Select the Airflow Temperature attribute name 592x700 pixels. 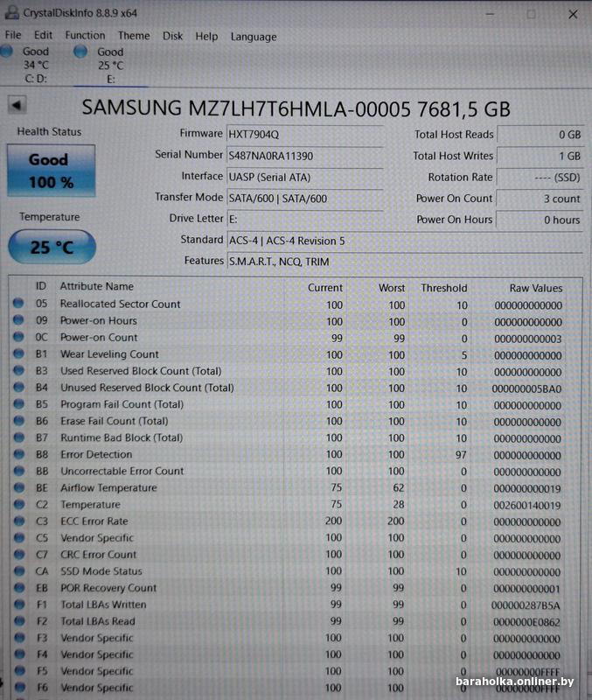coord(108,488)
